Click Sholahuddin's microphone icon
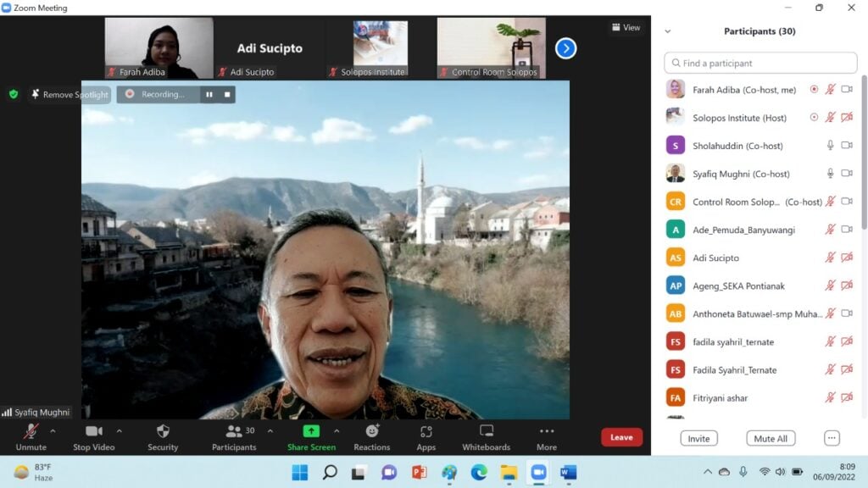868x488 pixels. [831, 145]
